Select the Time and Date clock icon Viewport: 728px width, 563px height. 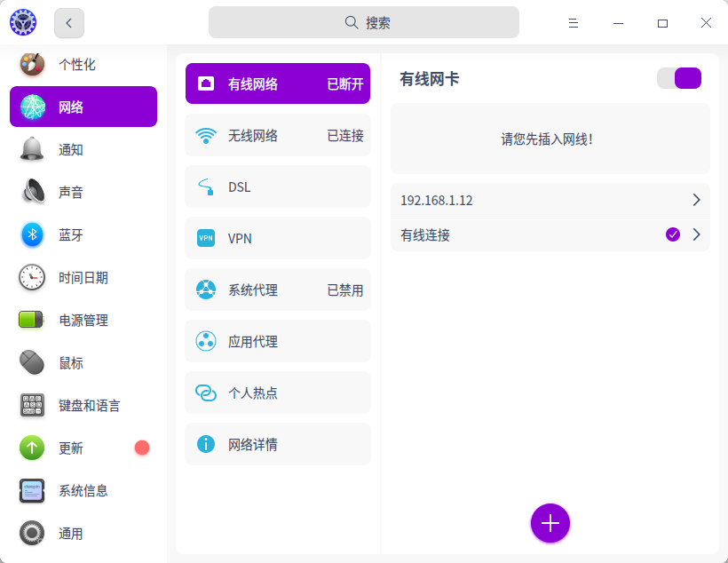[x=32, y=277]
